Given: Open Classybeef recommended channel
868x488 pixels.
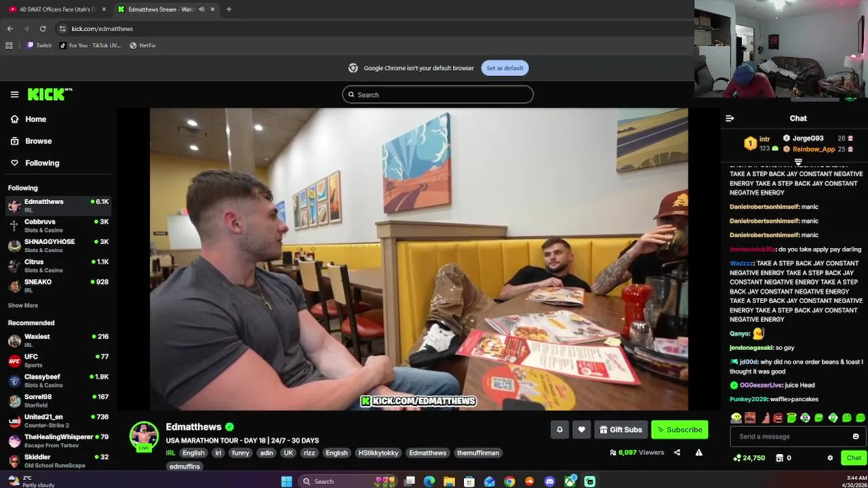Looking at the screenshot, I should 58,380.
